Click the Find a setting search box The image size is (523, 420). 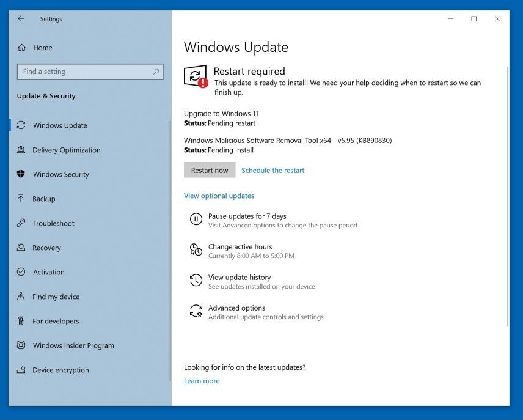pyautogui.click(x=90, y=72)
